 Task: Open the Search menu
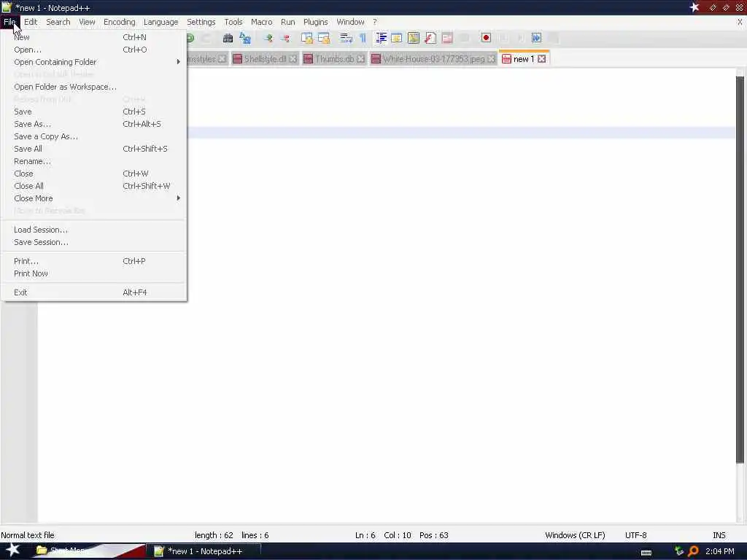[58, 22]
